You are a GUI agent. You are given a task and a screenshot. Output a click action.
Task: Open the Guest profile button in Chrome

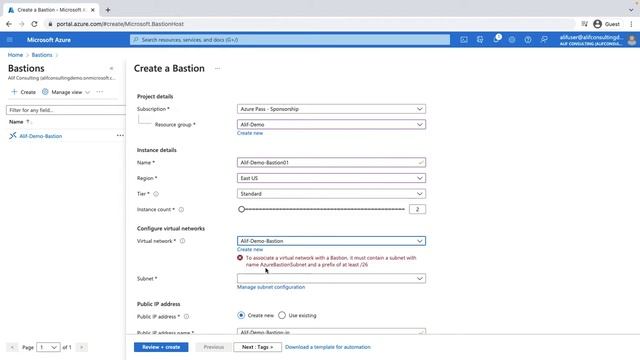[606, 24]
